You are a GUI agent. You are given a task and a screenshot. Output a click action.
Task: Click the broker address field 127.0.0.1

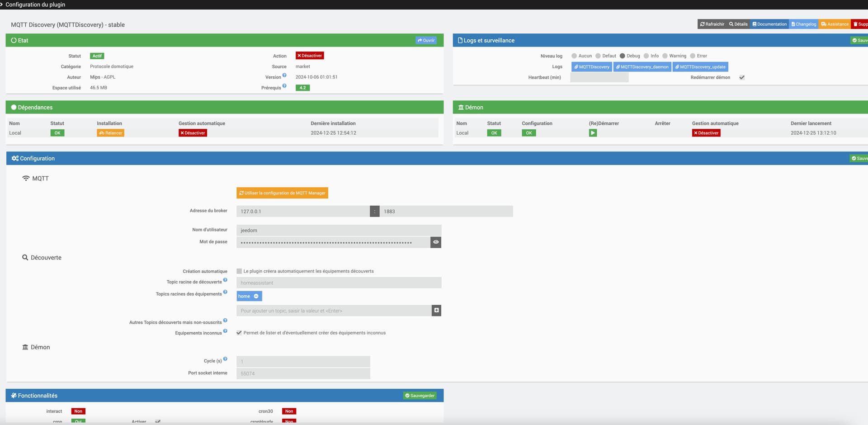[303, 211]
